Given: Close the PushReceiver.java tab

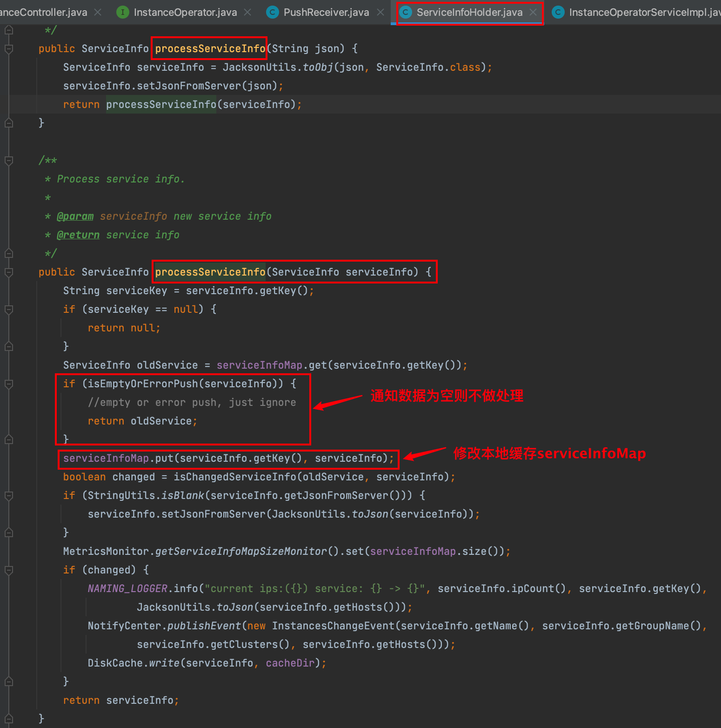Looking at the screenshot, I should pyautogui.click(x=381, y=12).
